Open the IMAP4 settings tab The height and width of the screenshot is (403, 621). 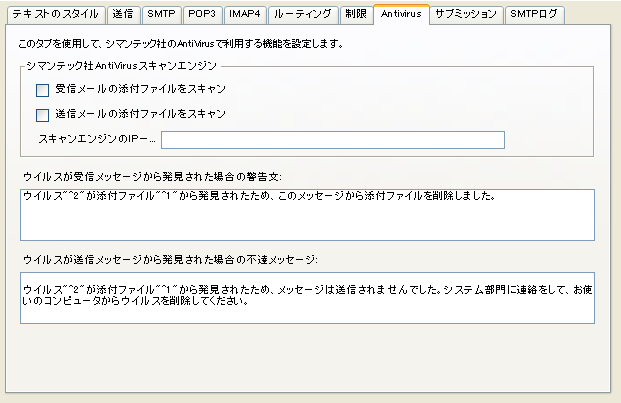pyautogui.click(x=246, y=15)
